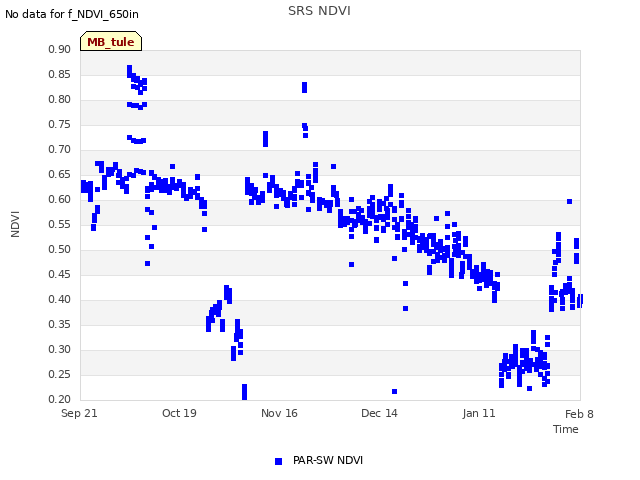This screenshot has height=480, width=640.
Task: Click the Dec 14 x-axis tick label
Action: (x=379, y=413)
